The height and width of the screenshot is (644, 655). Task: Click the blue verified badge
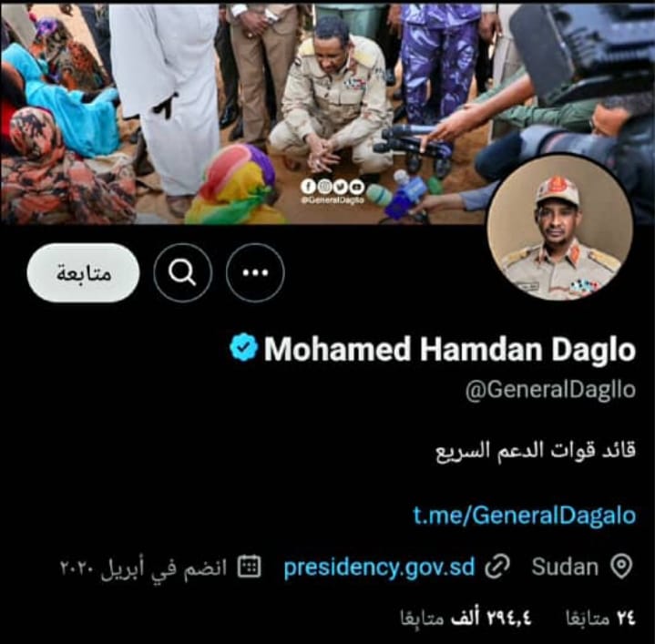coord(243,347)
